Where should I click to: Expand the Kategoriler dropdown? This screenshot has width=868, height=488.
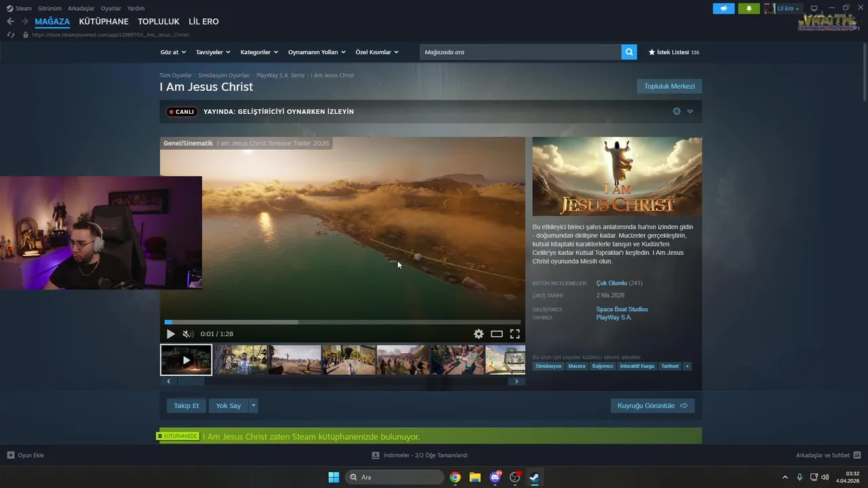tap(259, 52)
